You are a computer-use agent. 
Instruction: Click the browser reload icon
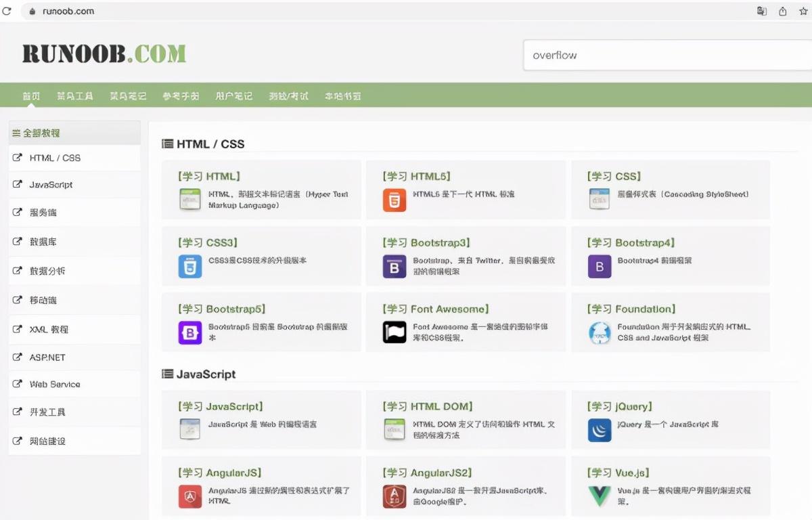(7, 11)
